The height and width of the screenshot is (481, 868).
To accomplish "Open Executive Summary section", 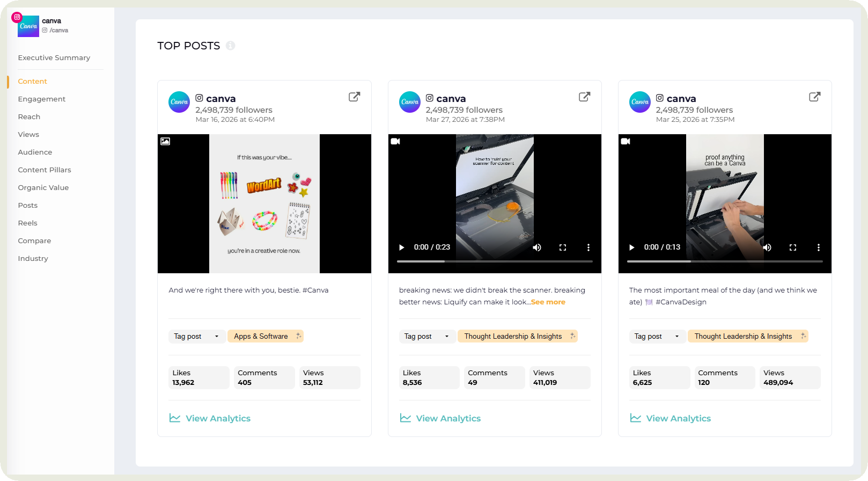I will 54,57.
